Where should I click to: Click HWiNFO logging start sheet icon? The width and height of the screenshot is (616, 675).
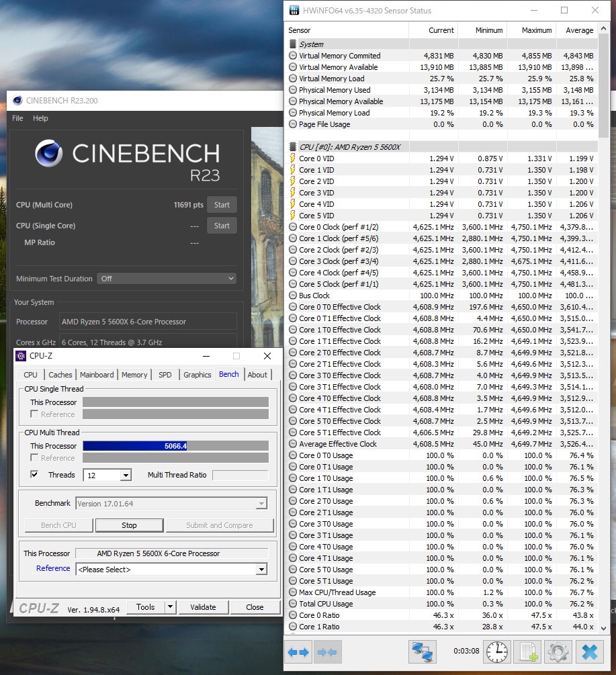click(528, 652)
